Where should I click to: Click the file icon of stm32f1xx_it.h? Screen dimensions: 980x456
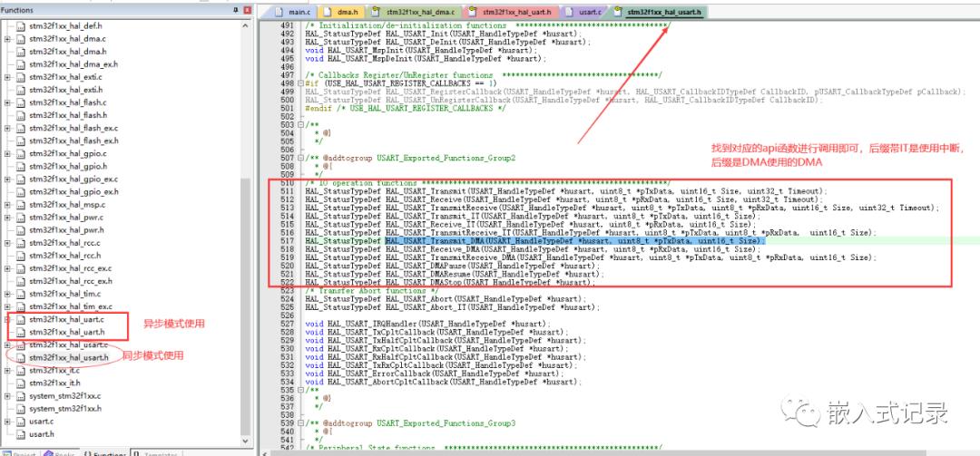pyautogui.click(x=21, y=383)
